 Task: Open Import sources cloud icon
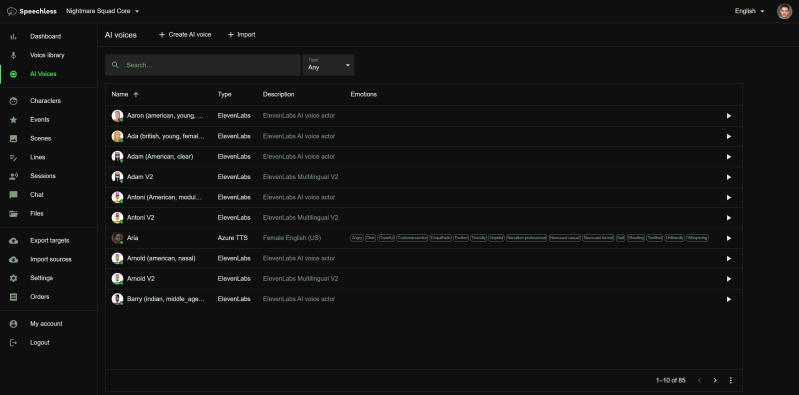14,259
